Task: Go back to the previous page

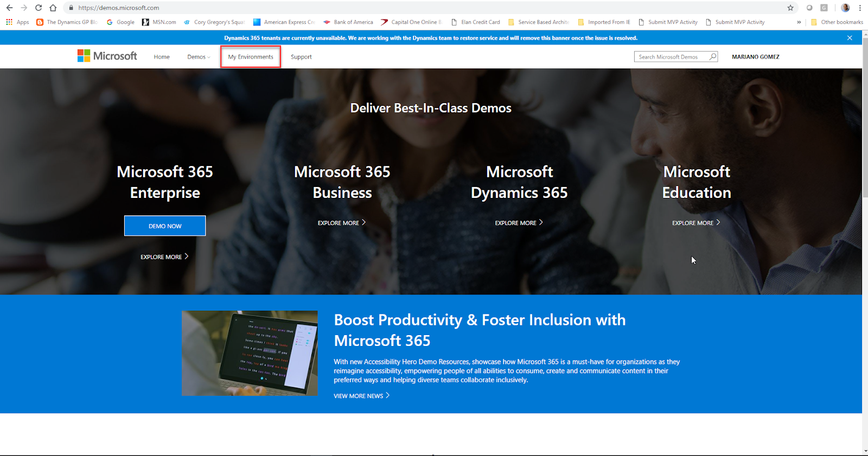Action: 9,8
